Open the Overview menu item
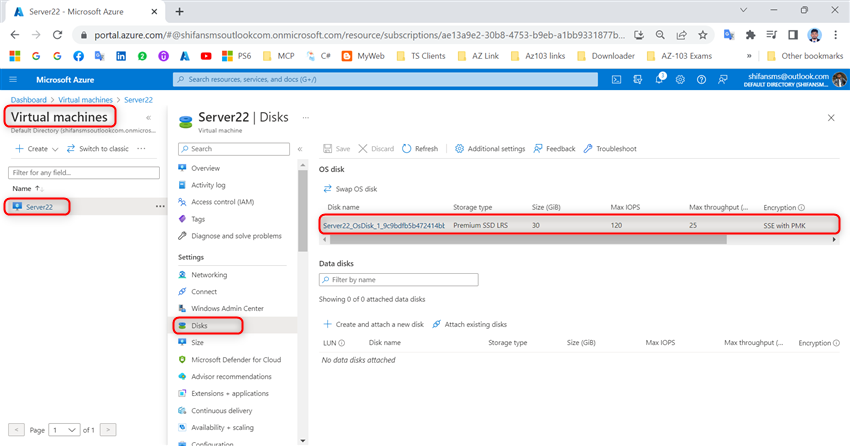 [205, 168]
